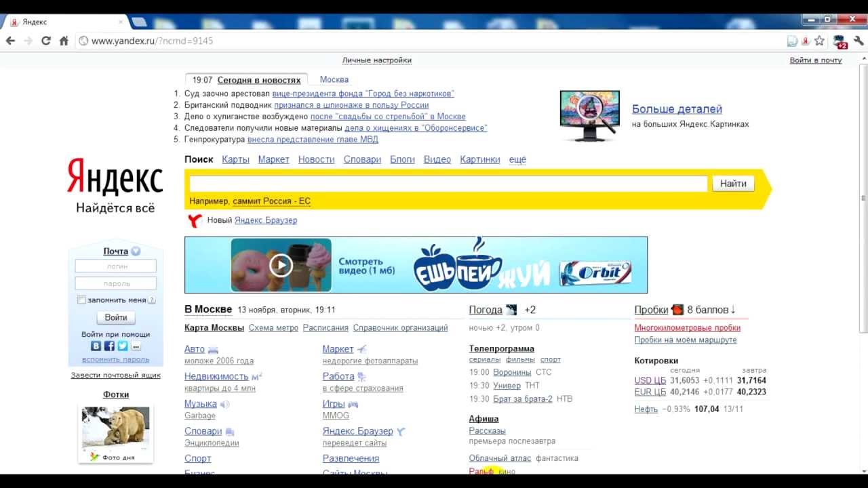Open the Больше деталей promo link
The width and height of the screenshot is (868, 488).
[677, 109]
